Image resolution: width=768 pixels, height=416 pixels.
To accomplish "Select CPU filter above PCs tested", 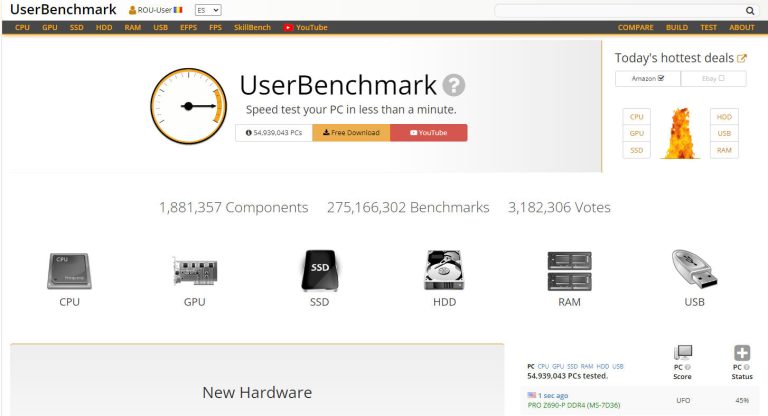I will [x=543, y=366].
